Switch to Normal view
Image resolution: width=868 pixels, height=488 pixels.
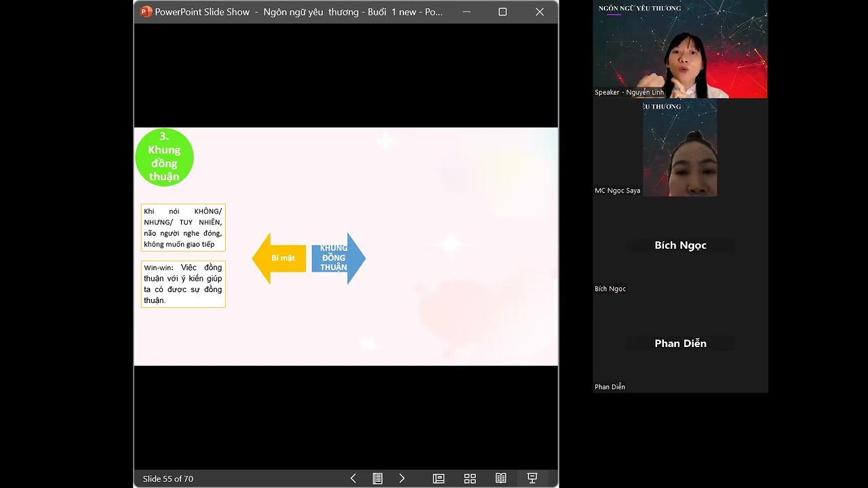[x=439, y=479]
